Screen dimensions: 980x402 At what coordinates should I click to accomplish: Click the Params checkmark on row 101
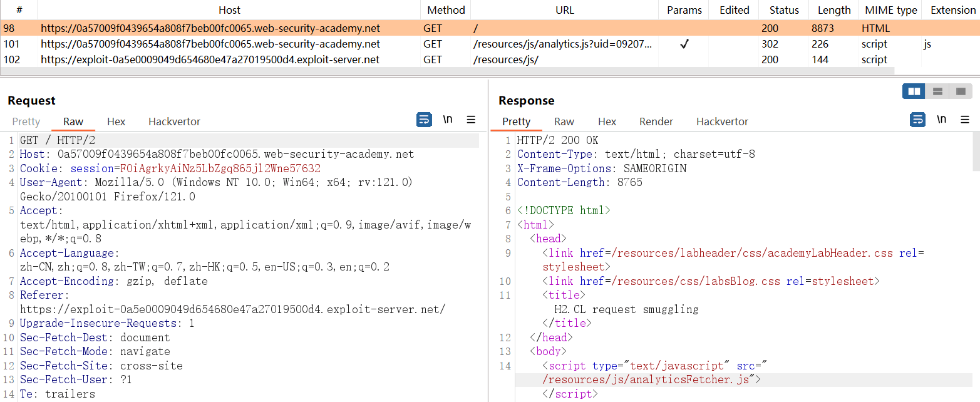684,44
